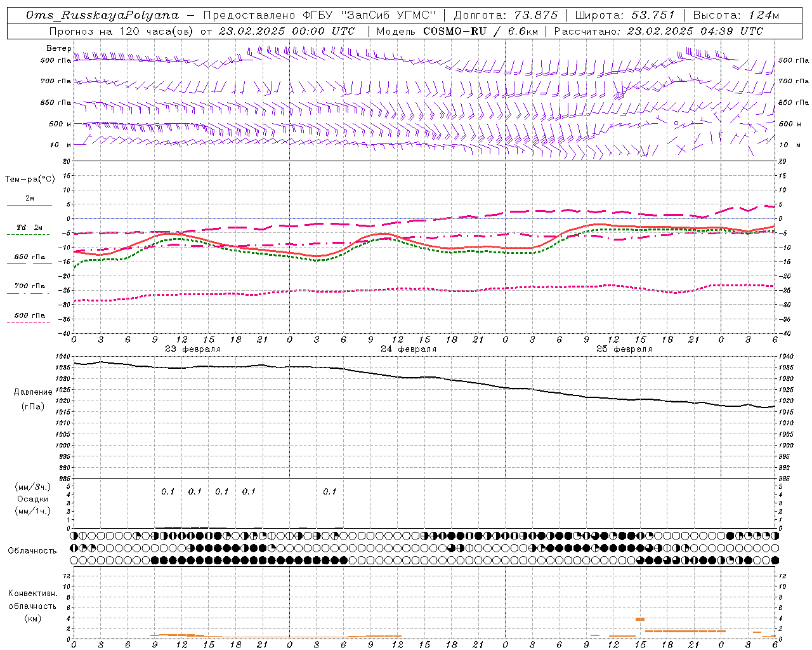This screenshot has width=812, height=650.
Task: Click the 500 м wind level label on left axis
Action: point(60,124)
